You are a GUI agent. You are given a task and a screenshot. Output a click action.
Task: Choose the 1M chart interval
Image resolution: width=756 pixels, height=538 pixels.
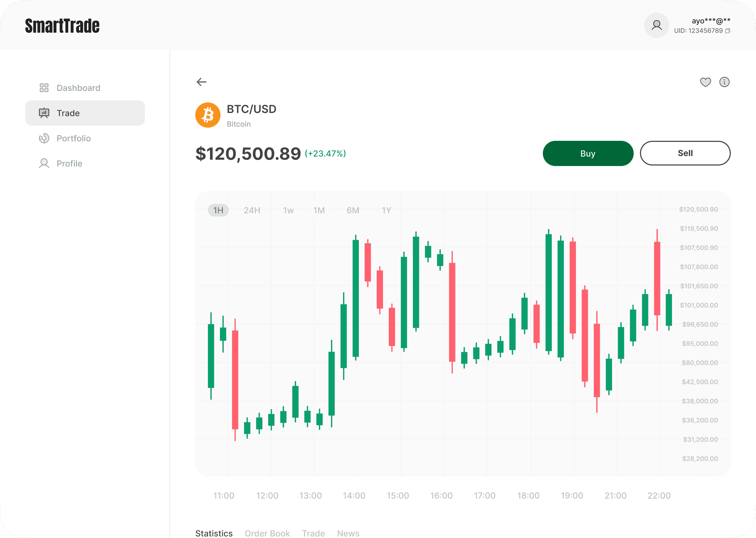pos(319,210)
